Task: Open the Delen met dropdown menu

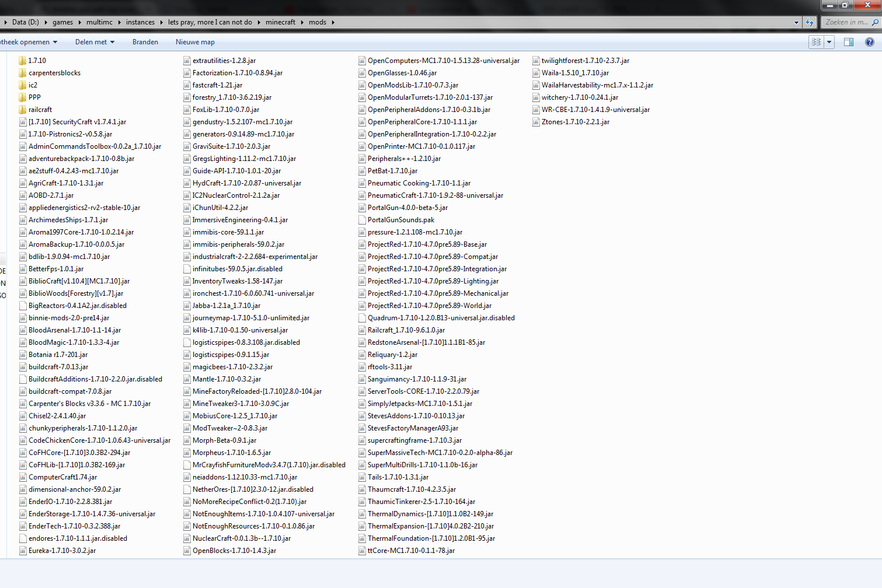Action: pos(95,42)
